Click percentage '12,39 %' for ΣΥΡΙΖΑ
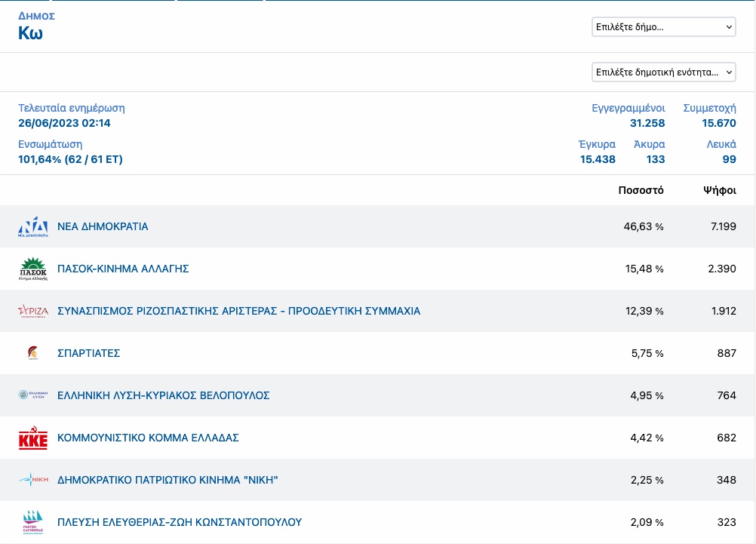Viewport: 756px width, 544px height. pyautogui.click(x=644, y=311)
